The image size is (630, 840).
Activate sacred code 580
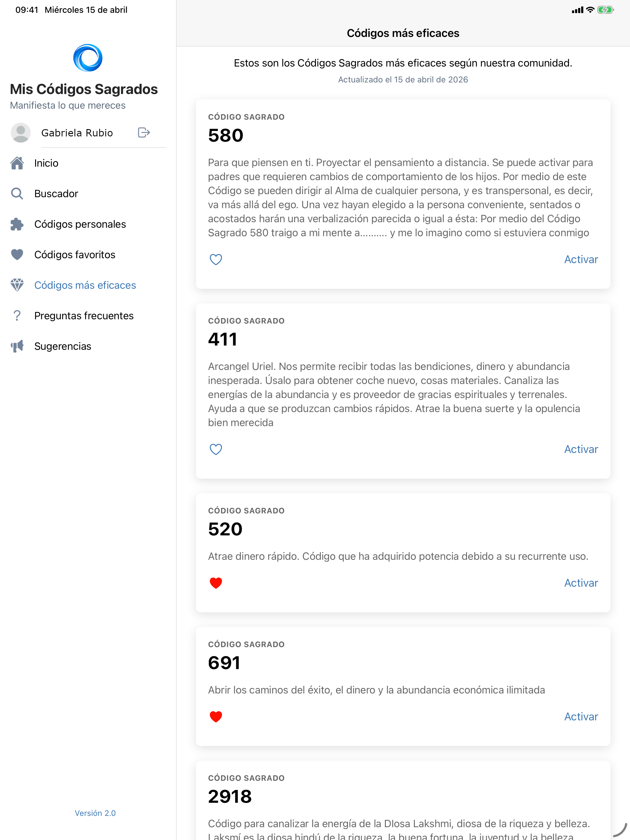(x=581, y=259)
